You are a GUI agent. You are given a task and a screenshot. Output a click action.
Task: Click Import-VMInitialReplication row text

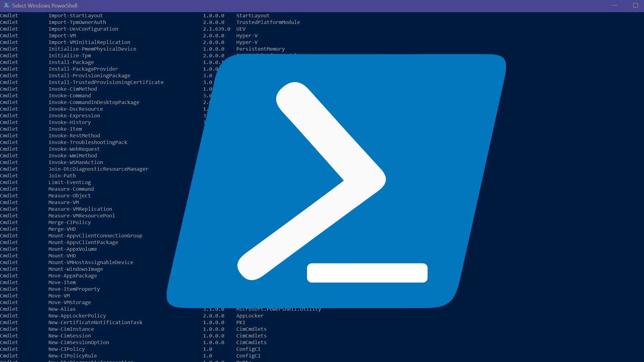click(89, 42)
